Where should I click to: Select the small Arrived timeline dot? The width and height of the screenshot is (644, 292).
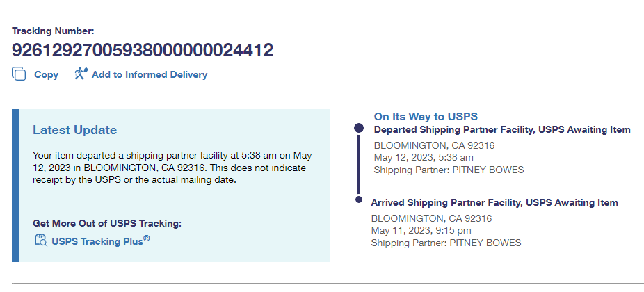tap(358, 200)
